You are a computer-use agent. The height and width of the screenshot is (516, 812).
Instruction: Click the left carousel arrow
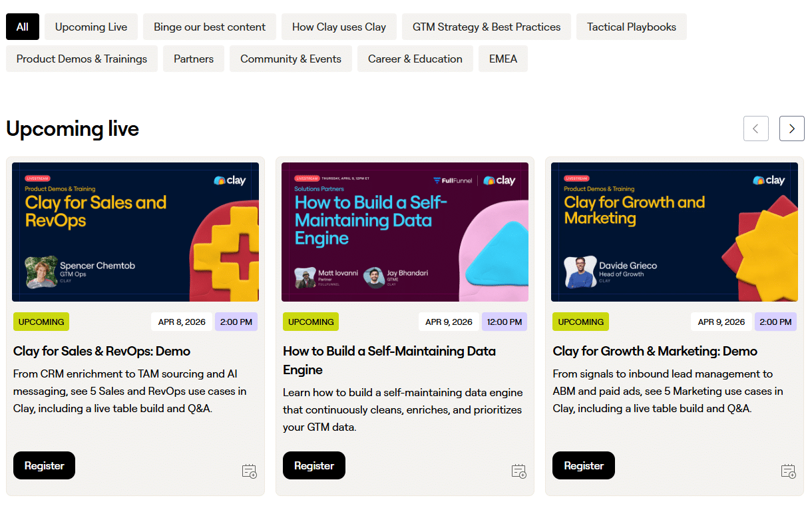click(756, 128)
